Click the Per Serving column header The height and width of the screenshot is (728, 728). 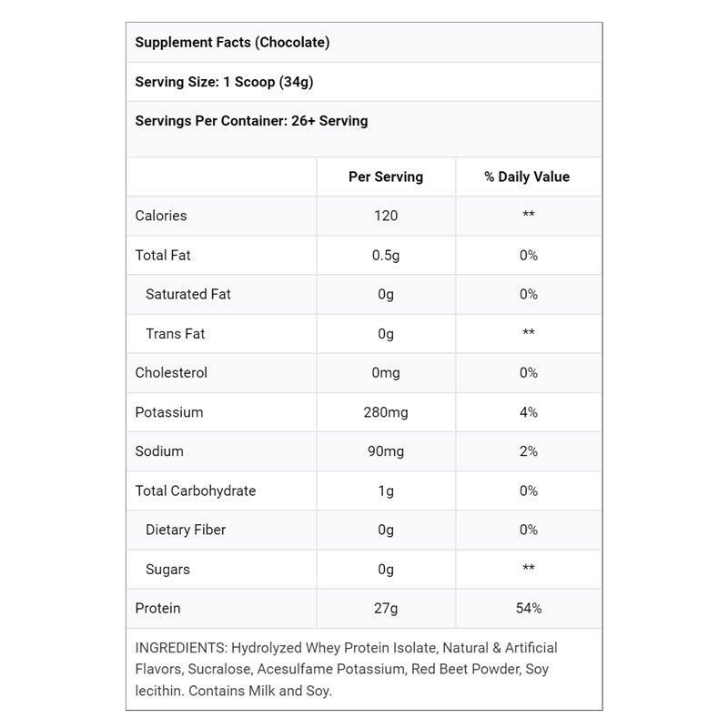[x=386, y=177]
